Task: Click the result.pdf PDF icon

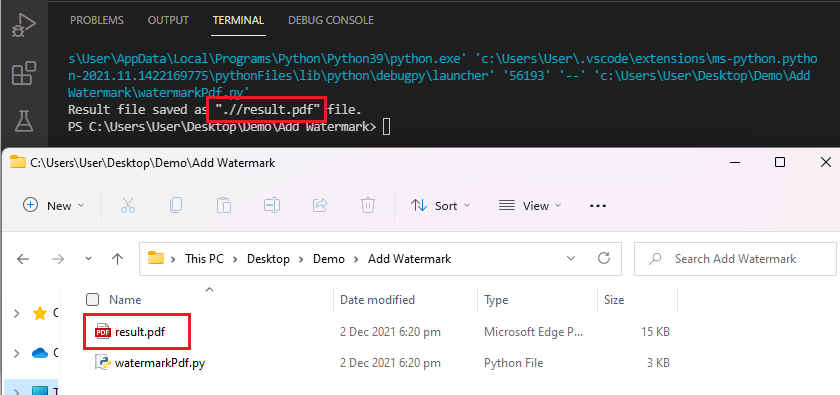Action: click(102, 332)
